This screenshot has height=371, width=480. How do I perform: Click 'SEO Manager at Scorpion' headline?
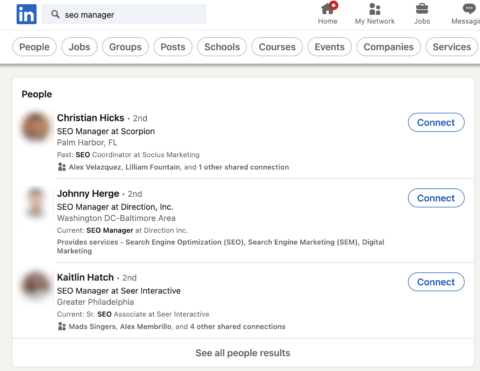click(106, 131)
